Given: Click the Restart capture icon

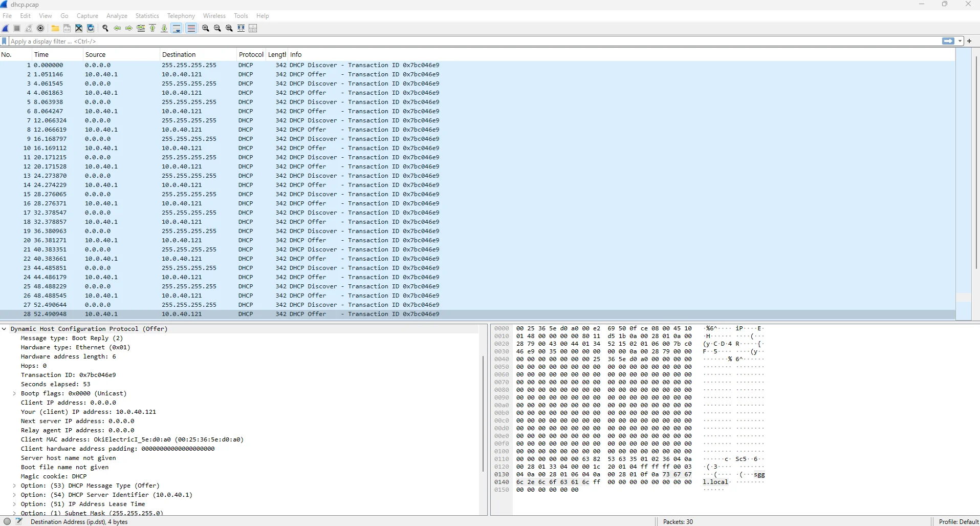Looking at the screenshot, I should click(x=29, y=28).
